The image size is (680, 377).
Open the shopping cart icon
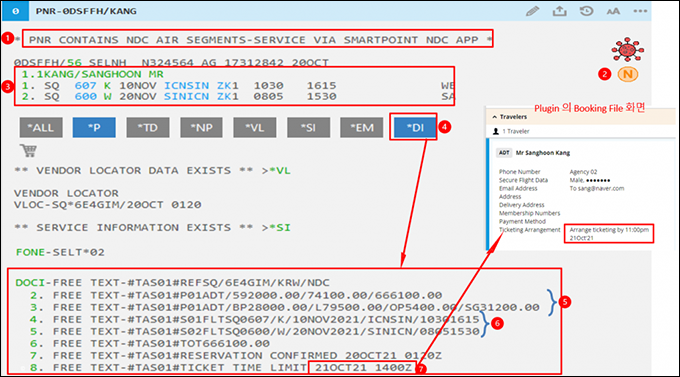[28, 151]
